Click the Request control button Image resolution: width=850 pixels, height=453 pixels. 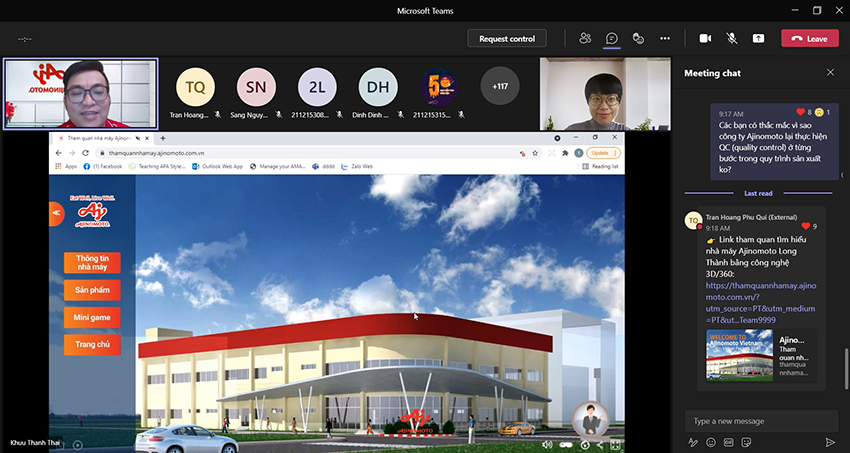507,38
